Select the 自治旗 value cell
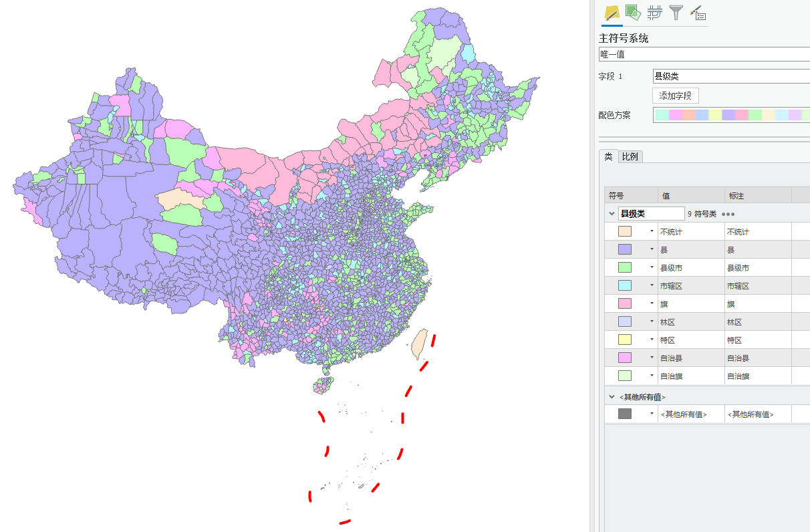The height and width of the screenshot is (532, 810). [691, 376]
